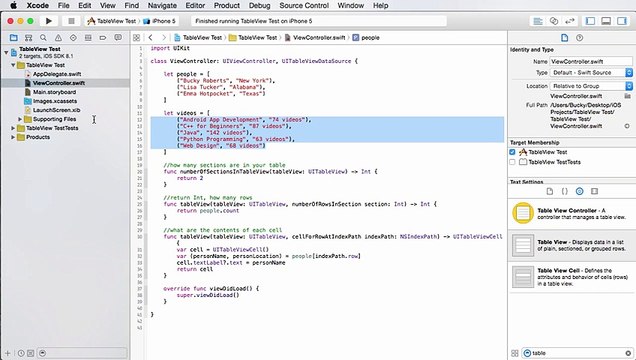Open the Navigate menu
636x360 pixels.
tap(162, 6)
